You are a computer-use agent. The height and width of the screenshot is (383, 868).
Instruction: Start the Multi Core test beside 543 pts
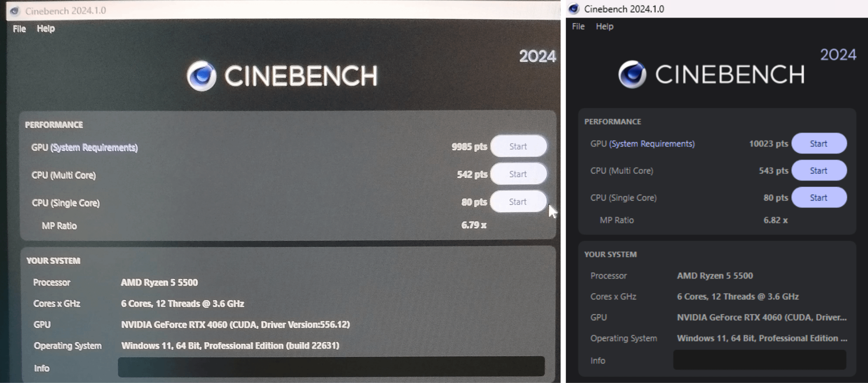pyautogui.click(x=819, y=171)
